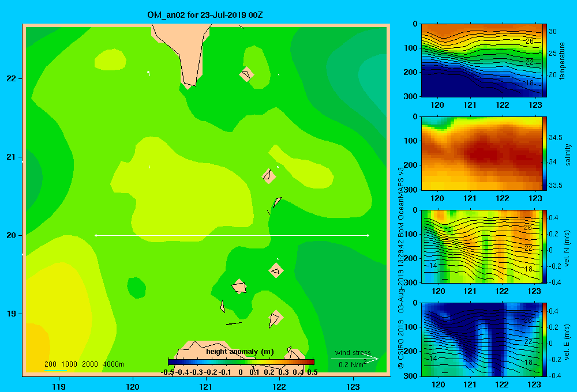Click the 33.5 tick on salinity scale
Image resolution: width=577 pixels, height=392 pixels.
(555, 186)
